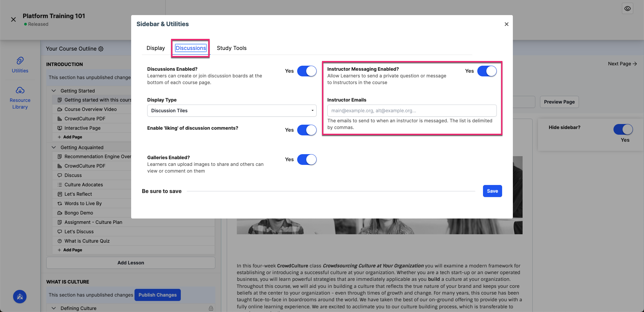The image size is (644, 312).
Task: Toggle Instructor Messaging Enabled switch
Action: [x=487, y=71]
